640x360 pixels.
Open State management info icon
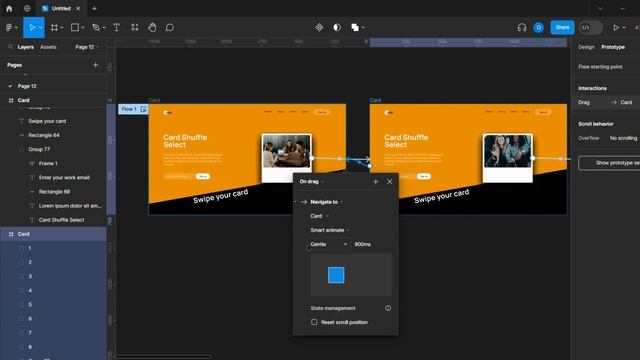pos(388,308)
